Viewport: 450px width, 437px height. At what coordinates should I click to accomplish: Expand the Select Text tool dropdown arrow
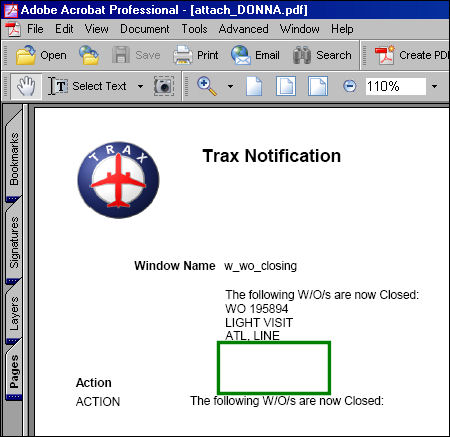[x=140, y=86]
